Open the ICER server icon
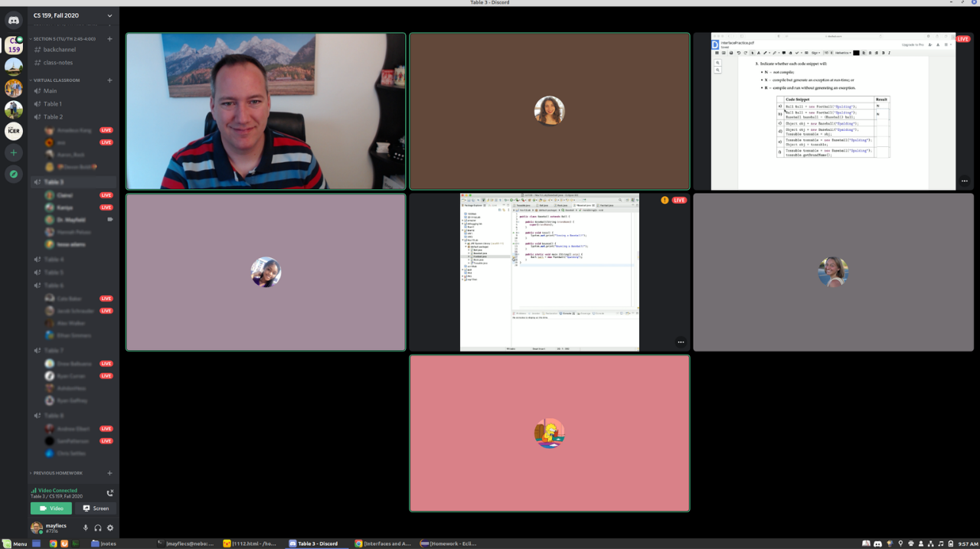Screen dimensions: 980x549 click(13, 131)
